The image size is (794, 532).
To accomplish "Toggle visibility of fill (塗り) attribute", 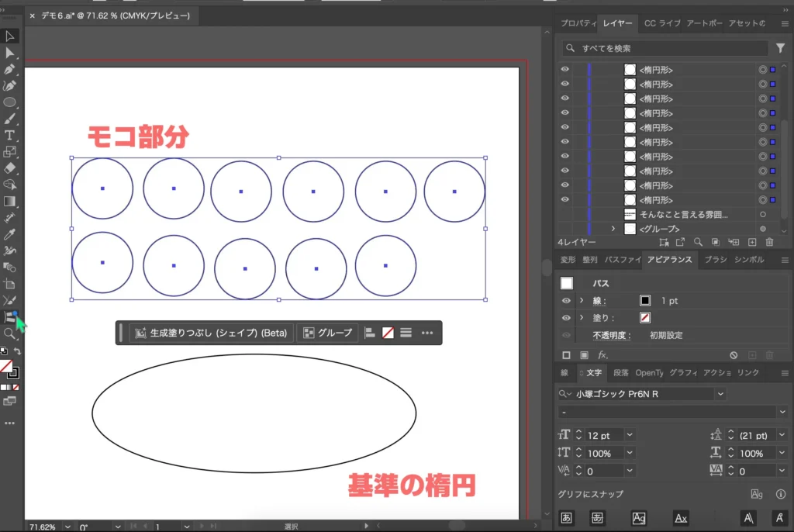I will [x=566, y=318].
